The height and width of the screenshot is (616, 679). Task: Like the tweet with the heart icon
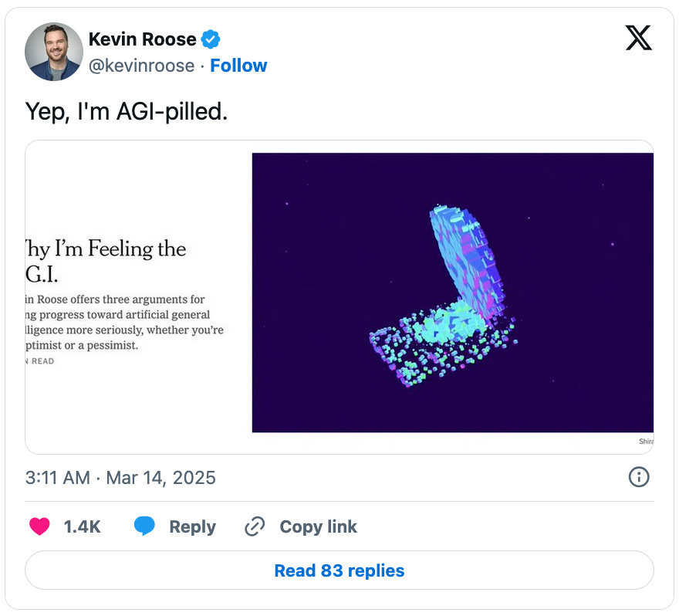[39, 526]
